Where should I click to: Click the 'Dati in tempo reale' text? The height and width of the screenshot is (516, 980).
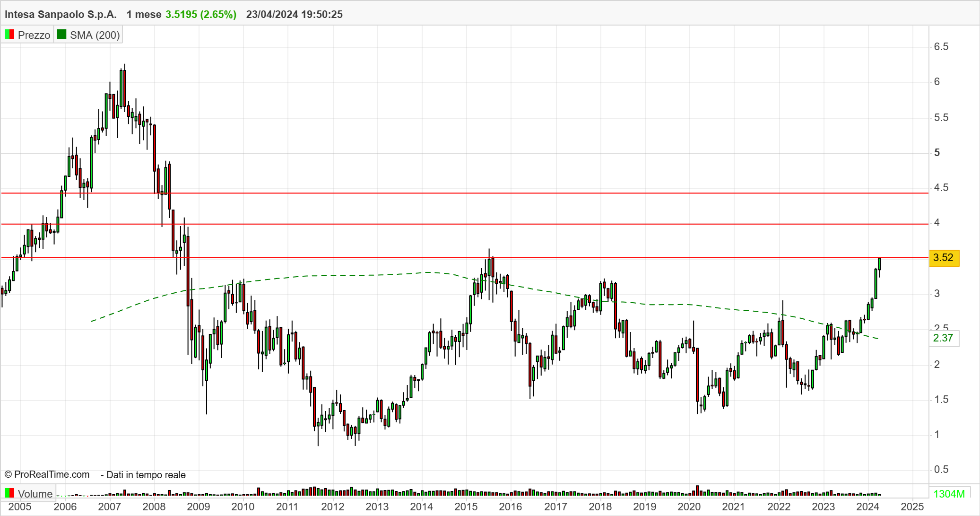146,475
